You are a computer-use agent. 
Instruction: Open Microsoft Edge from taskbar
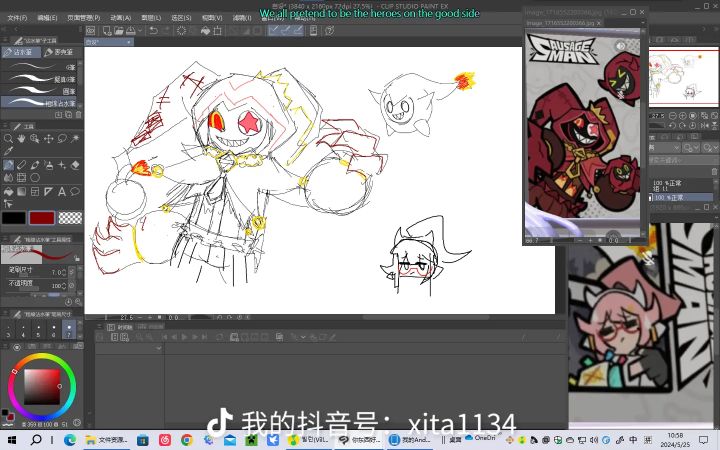pos(70,440)
